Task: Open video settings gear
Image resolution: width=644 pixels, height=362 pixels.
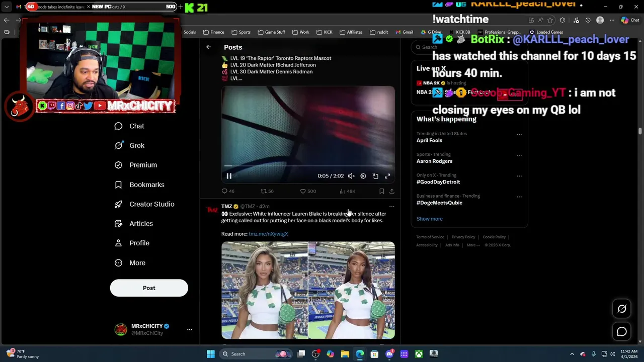Action: (363, 176)
